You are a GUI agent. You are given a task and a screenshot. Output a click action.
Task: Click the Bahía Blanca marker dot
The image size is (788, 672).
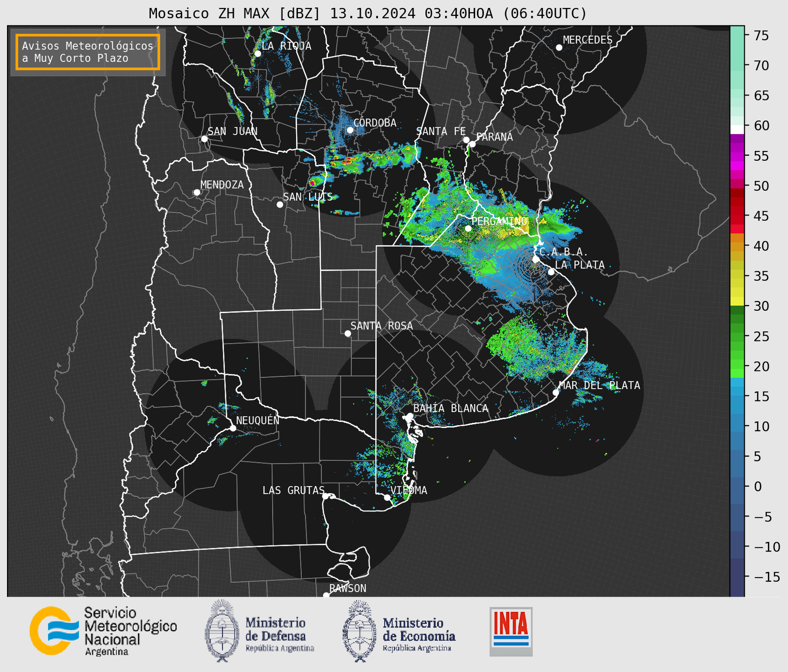pos(410,416)
